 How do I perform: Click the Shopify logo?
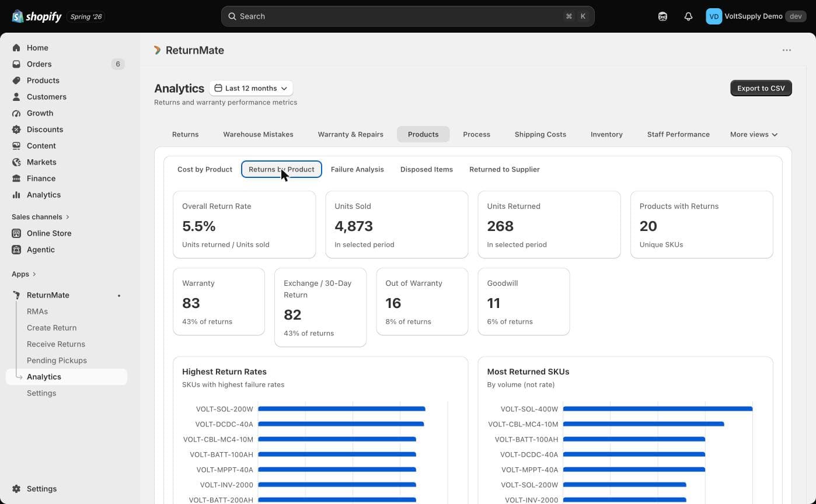(36, 16)
